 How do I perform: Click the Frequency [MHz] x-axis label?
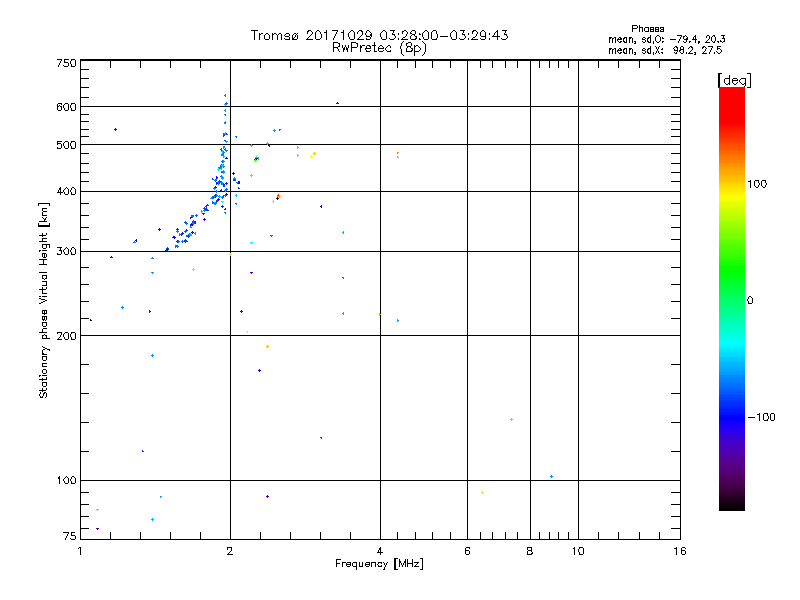tap(379, 565)
